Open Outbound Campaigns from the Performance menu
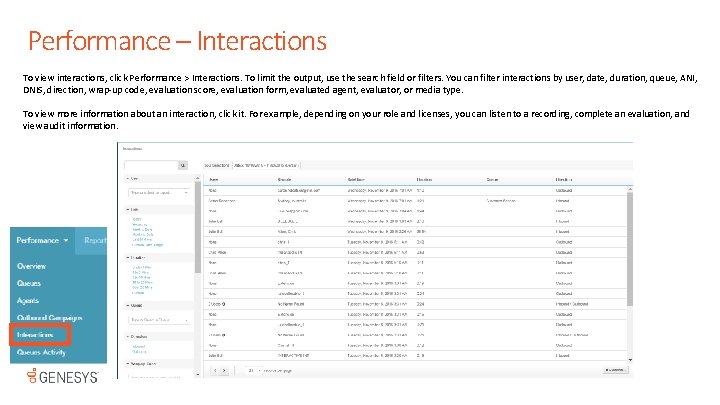The height and width of the screenshot is (405, 720). point(50,318)
